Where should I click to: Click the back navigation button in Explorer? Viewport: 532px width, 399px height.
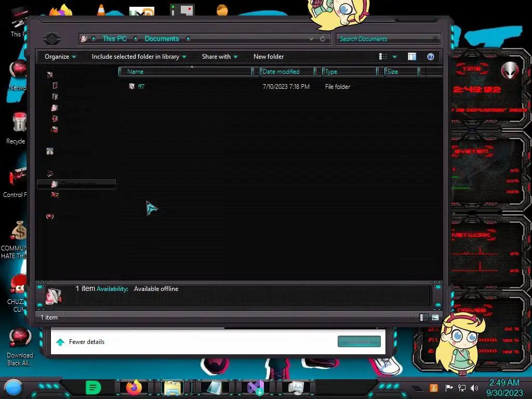click(52, 38)
